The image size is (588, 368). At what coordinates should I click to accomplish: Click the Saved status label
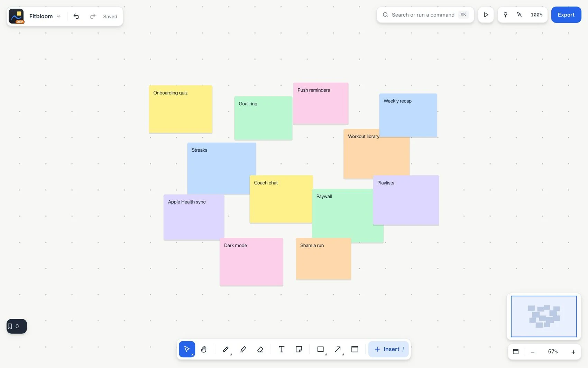tap(110, 16)
